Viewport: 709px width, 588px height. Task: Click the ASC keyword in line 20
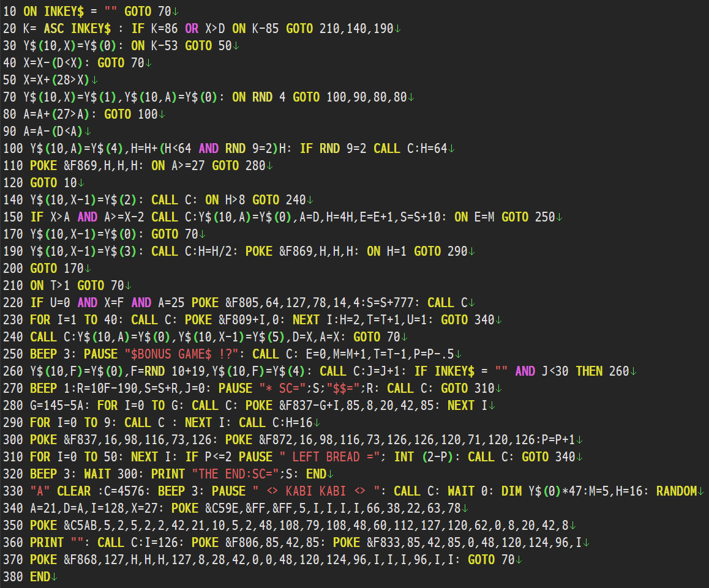pyautogui.click(x=54, y=29)
